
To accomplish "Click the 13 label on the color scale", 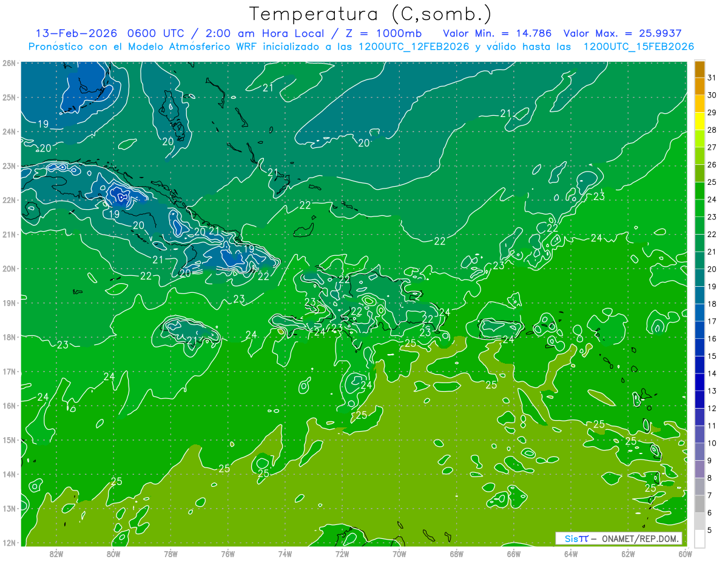I will (712, 391).
